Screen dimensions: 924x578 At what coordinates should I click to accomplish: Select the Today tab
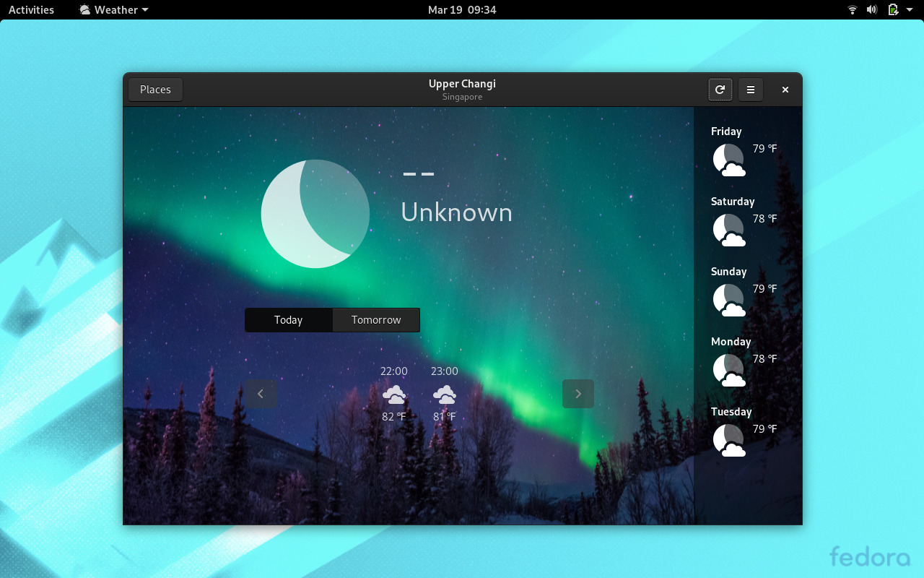[x=288, y=319]
